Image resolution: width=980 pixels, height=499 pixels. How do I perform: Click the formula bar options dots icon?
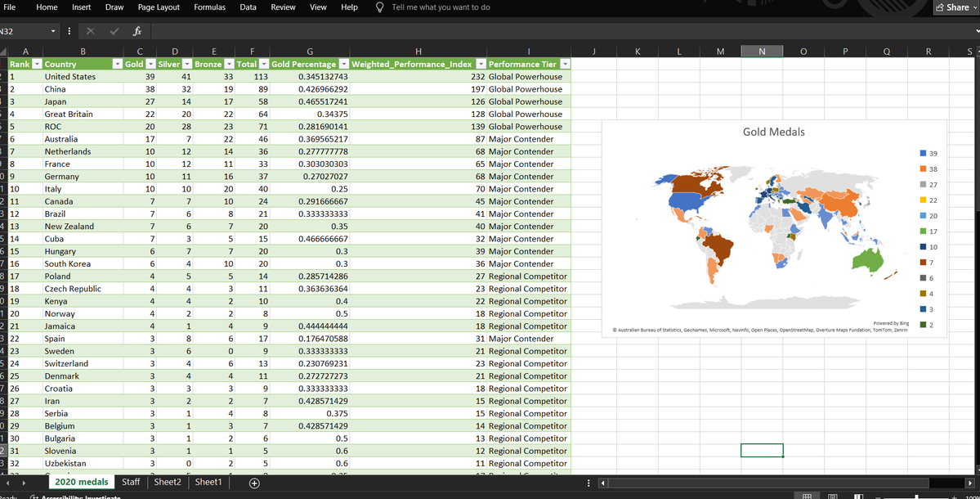[x=69, y=31]
